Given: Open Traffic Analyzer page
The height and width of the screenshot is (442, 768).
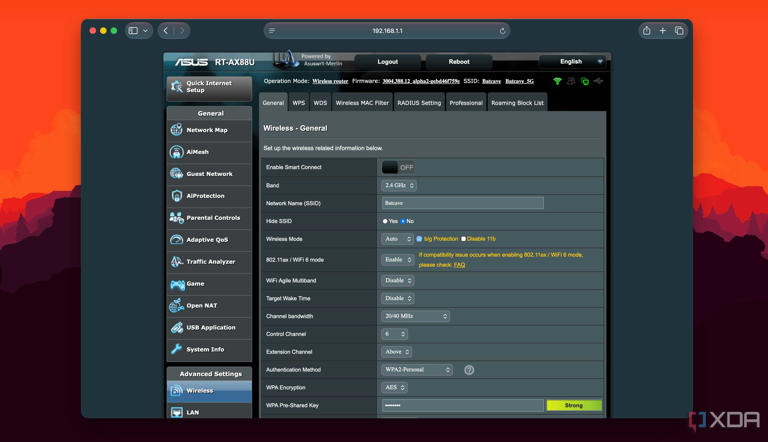Looking at the screenshot, I should (209, 262).
